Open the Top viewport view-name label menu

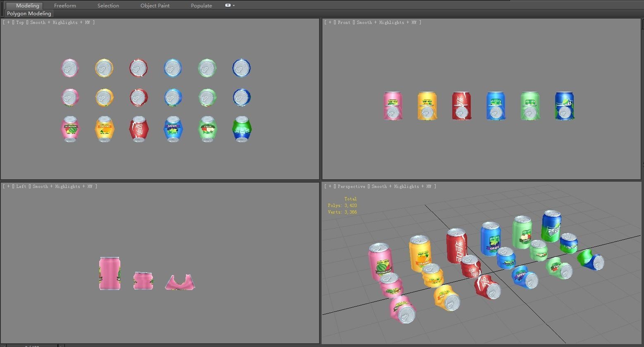(20, 22)
